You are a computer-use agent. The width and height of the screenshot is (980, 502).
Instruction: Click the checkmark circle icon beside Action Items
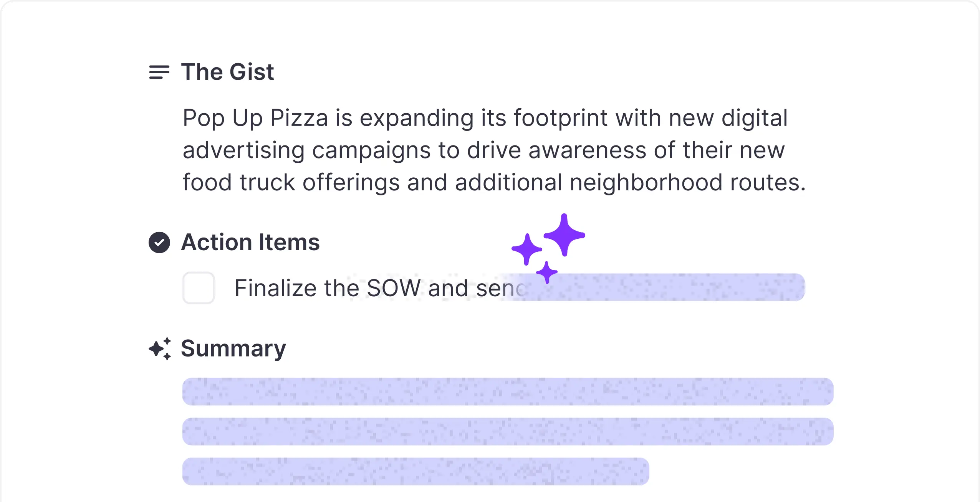[x=159, y=243]
